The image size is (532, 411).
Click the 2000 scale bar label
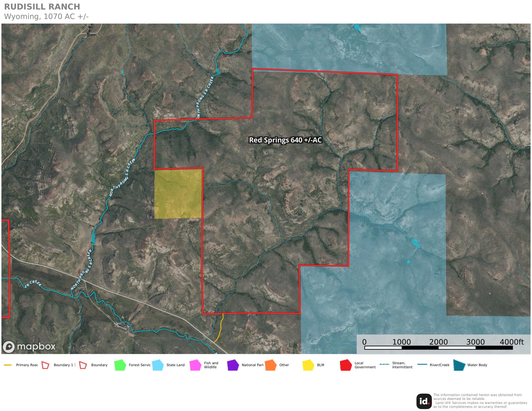pyautogui.click(x=439, y=342)
